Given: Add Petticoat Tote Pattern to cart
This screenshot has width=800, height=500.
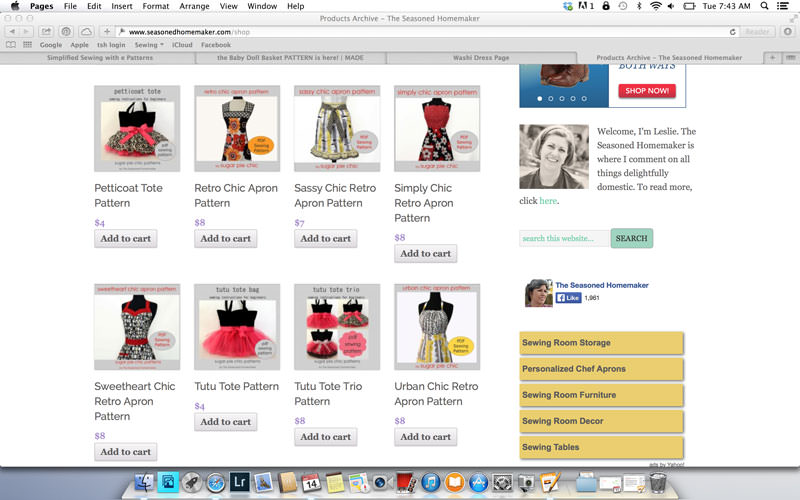Looking at the screenshot, I should coord(125,239).
